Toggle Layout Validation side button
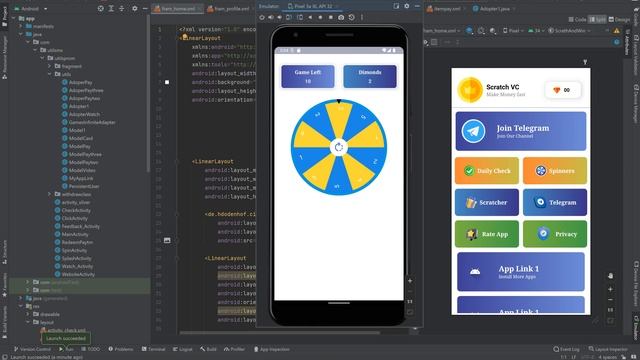This screenshot has height=360, width=640. pyautogui.click(x=636, y=55)
